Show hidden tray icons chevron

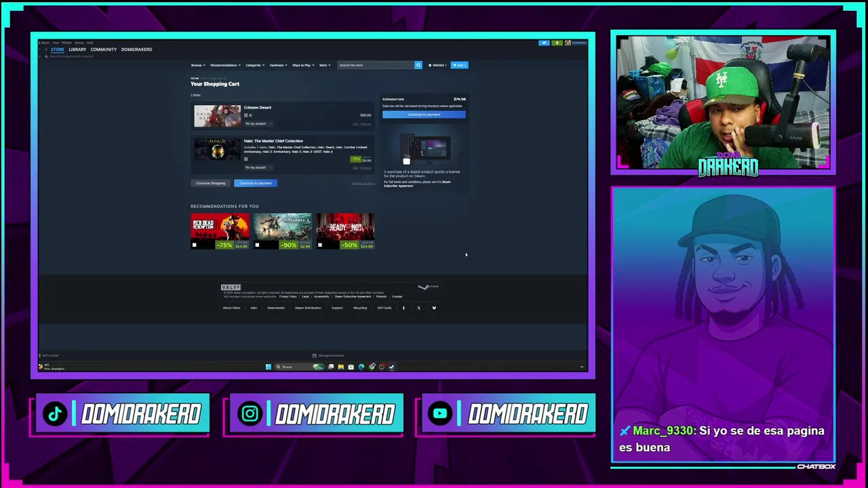(581, 367)
